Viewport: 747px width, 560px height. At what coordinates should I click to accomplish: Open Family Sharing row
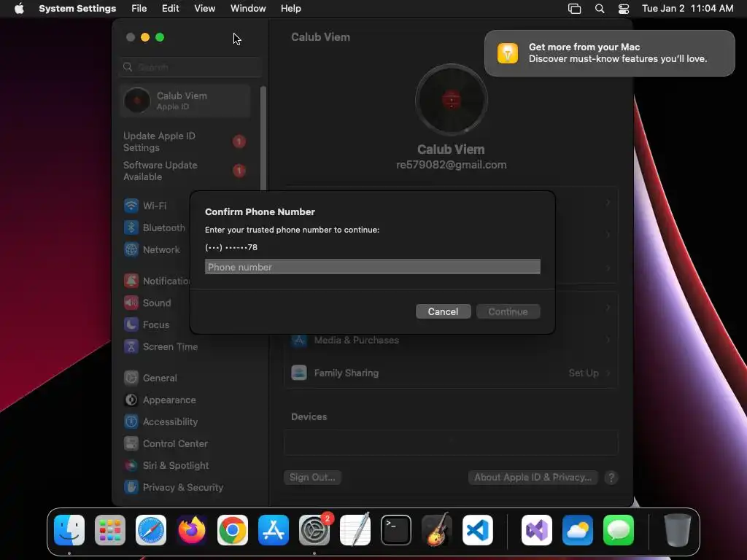451,373
